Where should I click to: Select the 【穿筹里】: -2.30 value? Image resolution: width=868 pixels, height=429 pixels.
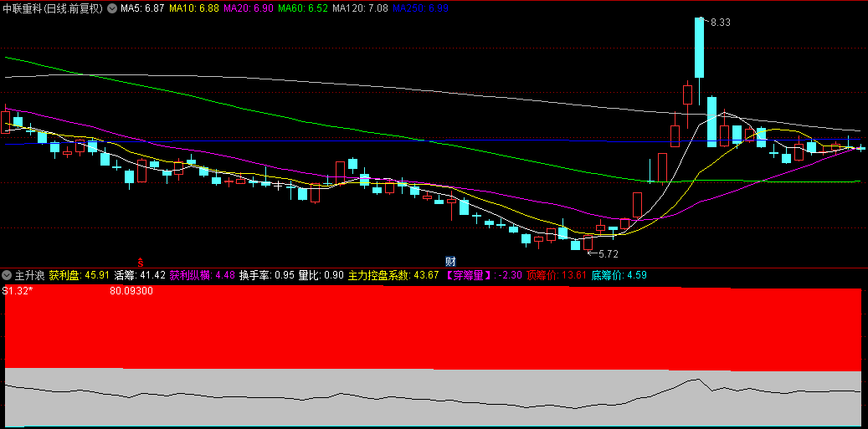(x=483, y=275)
